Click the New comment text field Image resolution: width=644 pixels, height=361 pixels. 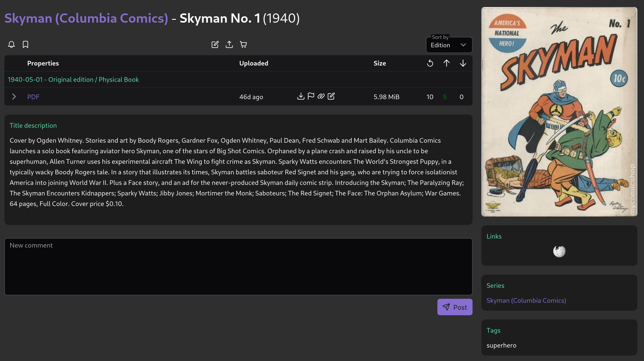[238, 266]
